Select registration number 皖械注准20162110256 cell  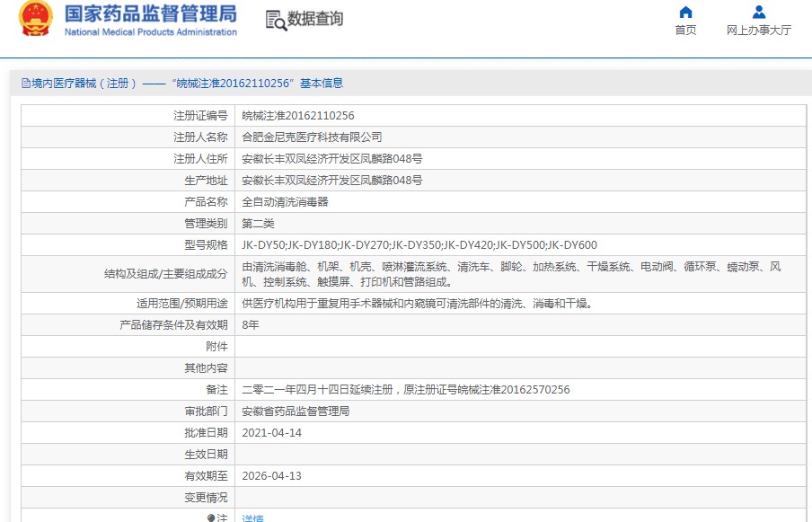pos(298,116)
